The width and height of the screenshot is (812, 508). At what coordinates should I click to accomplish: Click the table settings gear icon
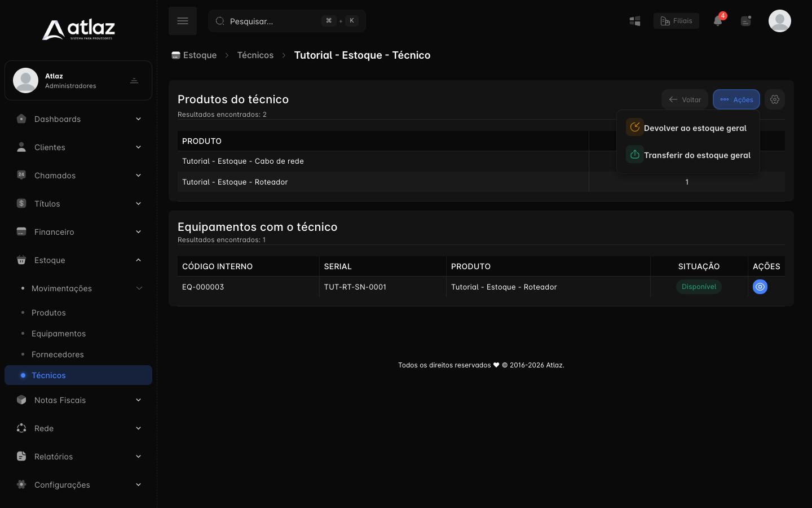click(x=775, y=99)
